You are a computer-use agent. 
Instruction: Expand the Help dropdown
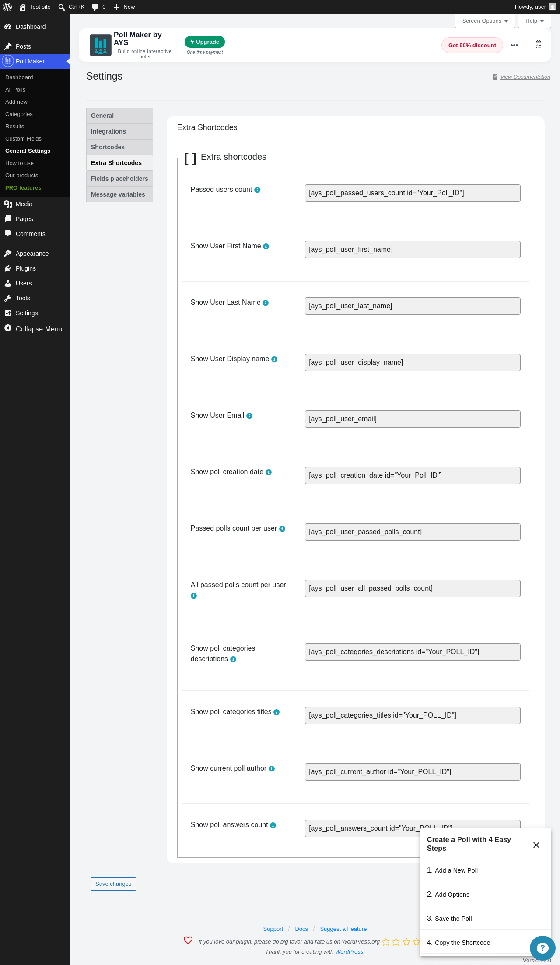[535, 21]
